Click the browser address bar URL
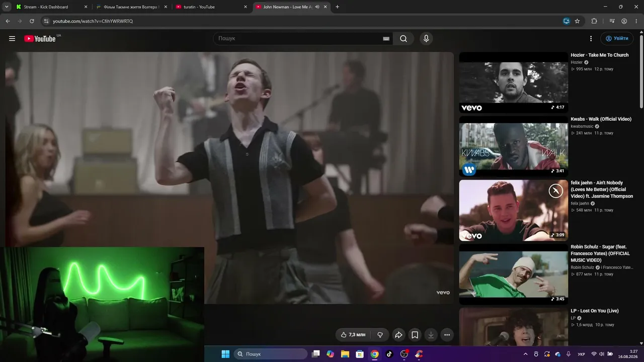644x362 pixels. (93, 21)
